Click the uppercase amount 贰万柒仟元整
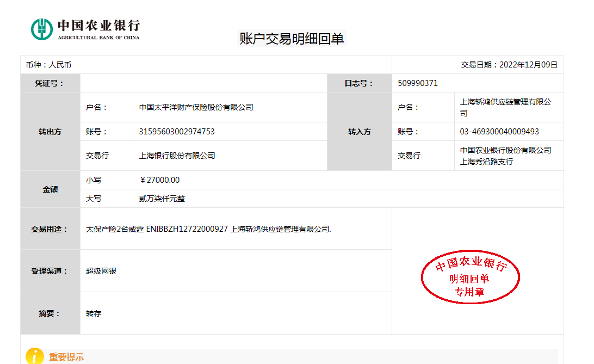Viewport: 594px width, 364px height. coord(162,199)
